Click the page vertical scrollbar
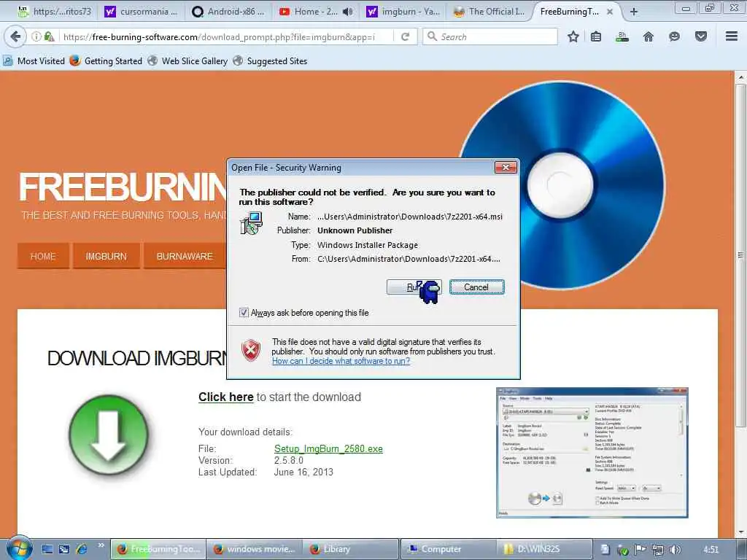 740,255
